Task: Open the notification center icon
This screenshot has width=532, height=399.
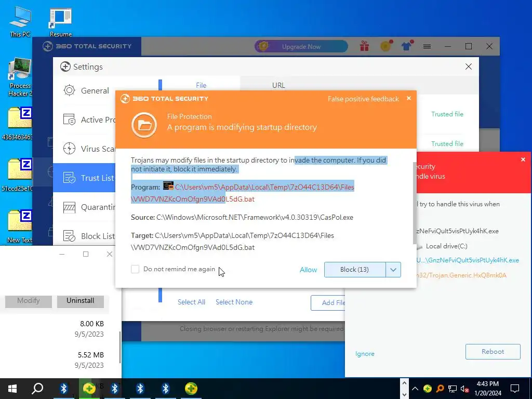Action: 515,389
